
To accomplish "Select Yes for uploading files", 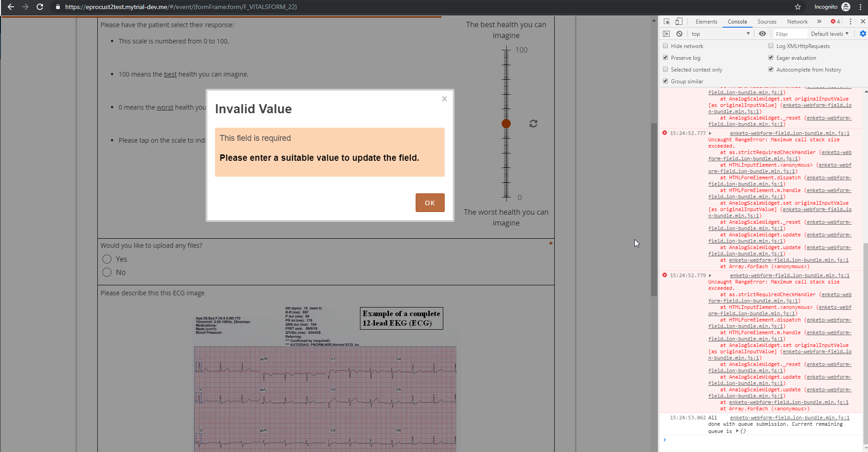I will (106, 259).
